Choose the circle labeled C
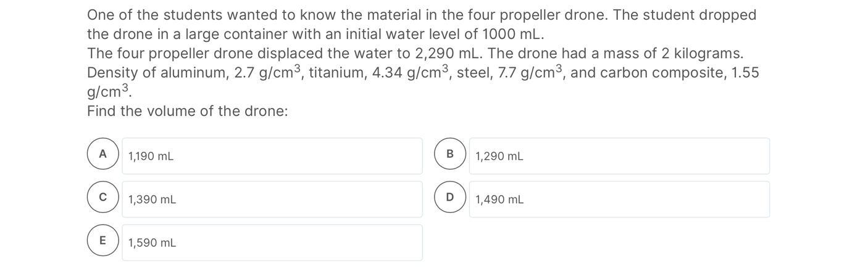 pos(102,197)
